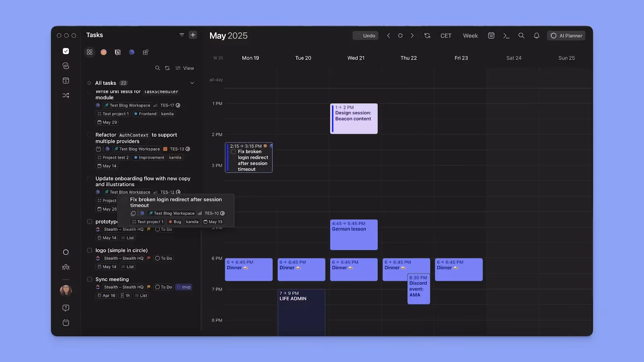Viewport: 644px width, 362px height.
Task: Open the command bar terminal icon
Action: (x=506, y=35)
